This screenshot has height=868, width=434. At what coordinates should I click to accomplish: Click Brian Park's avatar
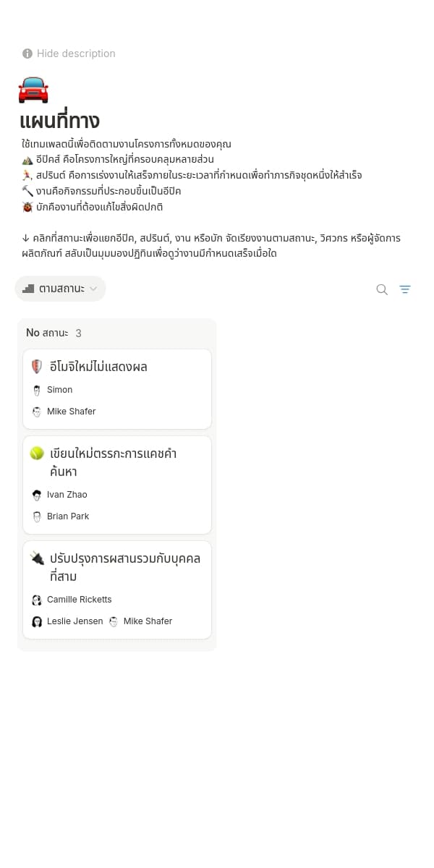point(37,516)
